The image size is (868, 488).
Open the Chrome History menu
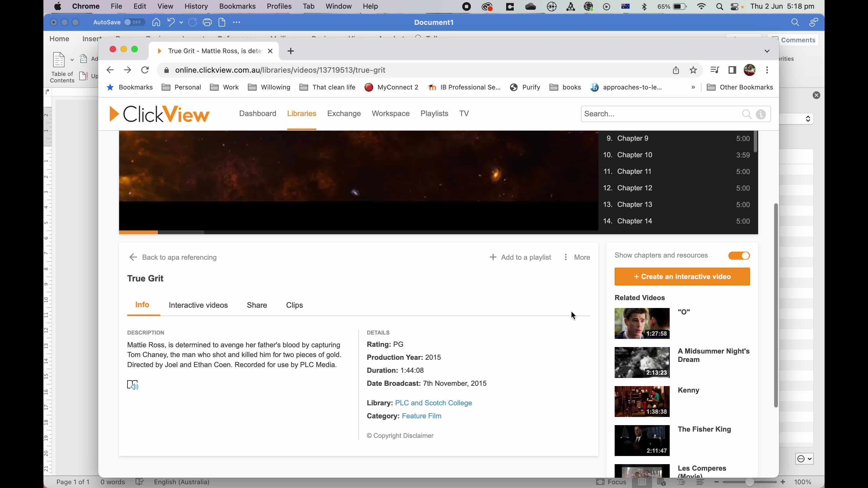(196, 7)
